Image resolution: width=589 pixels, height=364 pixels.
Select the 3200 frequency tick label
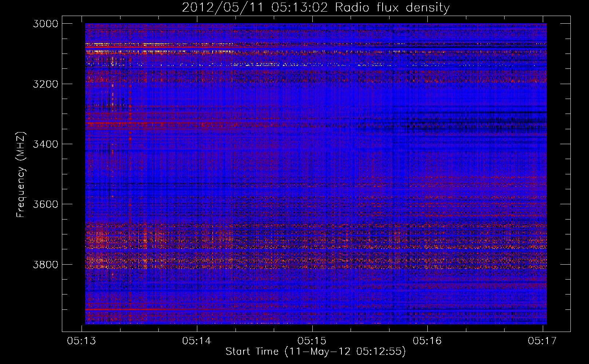tap(46, 84)
